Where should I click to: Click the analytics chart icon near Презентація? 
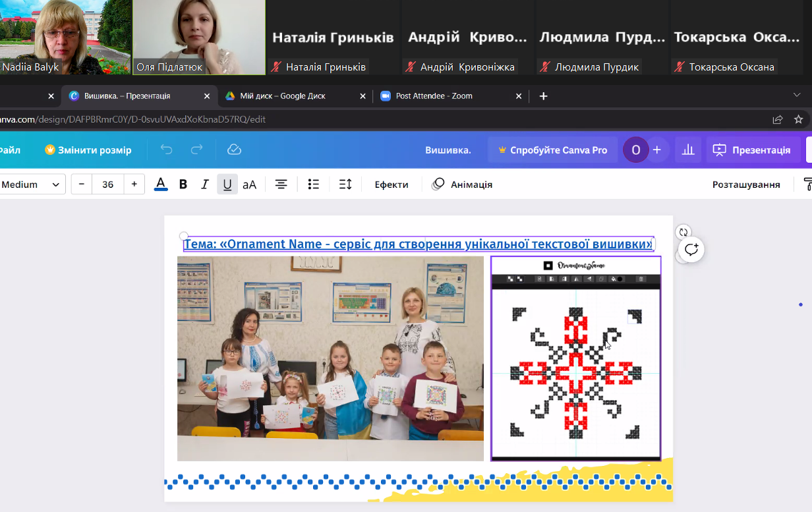(x=688, y=150)
